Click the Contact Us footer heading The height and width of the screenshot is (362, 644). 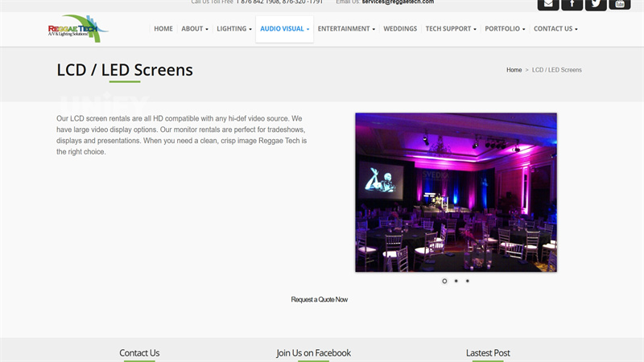click(139, 353)
